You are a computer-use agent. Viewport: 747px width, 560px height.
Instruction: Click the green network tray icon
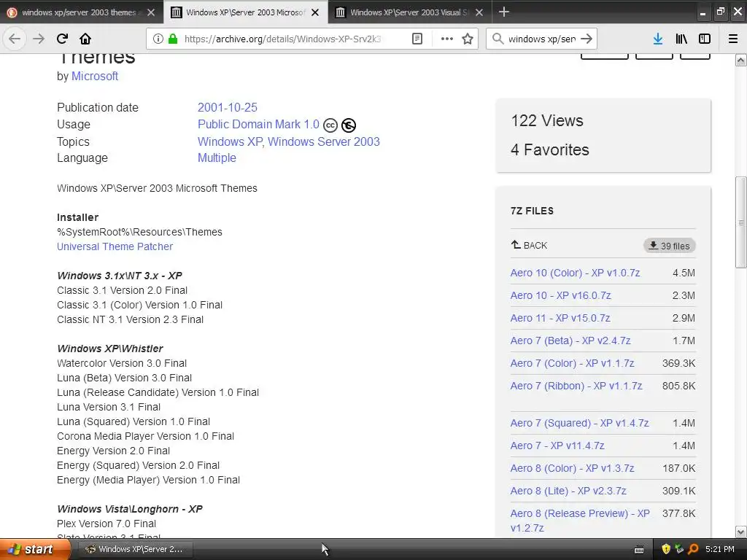point(679,549)
